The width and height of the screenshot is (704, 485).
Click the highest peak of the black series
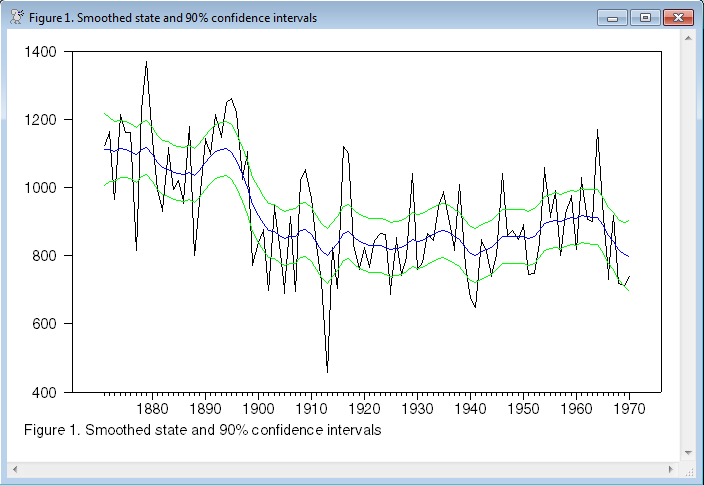[x=146, y=62]
